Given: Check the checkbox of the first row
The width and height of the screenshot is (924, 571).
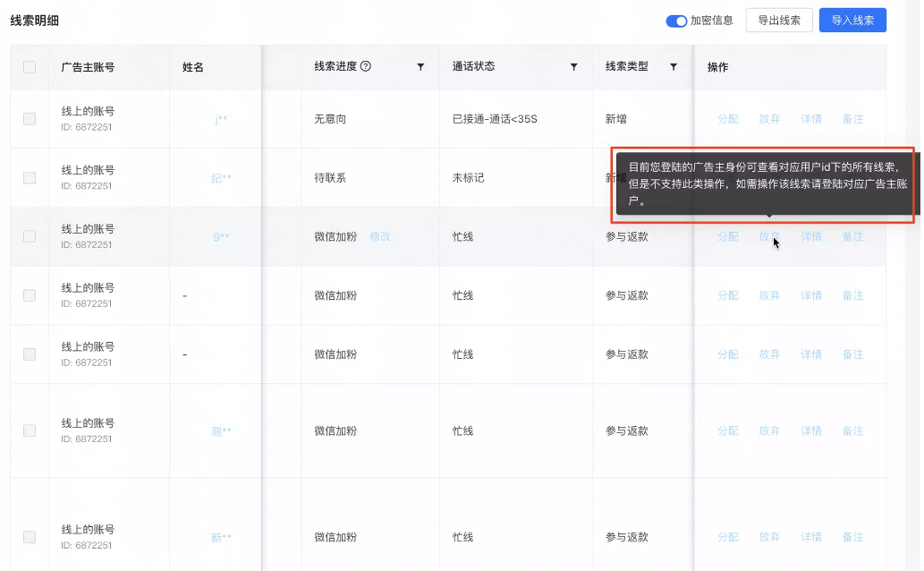Looking at the screenshot, I should click(x=28, y=118).
